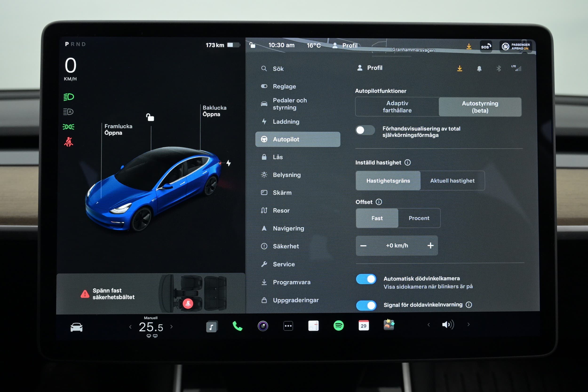This screenshot has width=588, height=392.
Task: Toggle Automatisk dödvinkelkamera switch
Action: [x=366, y=279]
